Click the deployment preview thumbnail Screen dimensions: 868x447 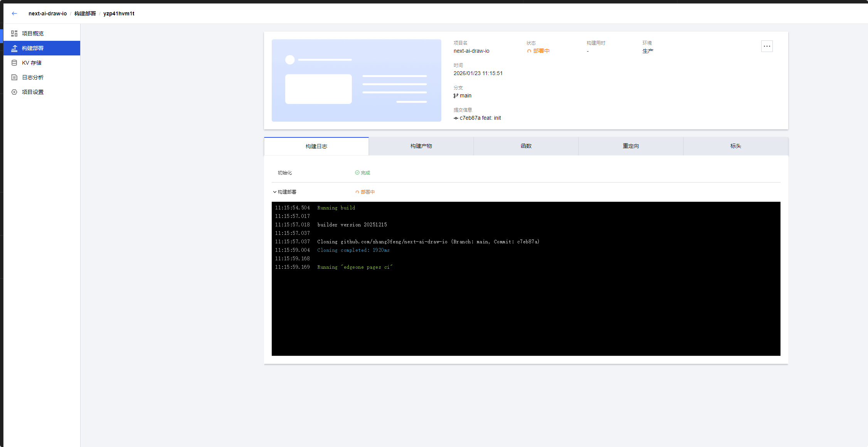coord(356,80)
